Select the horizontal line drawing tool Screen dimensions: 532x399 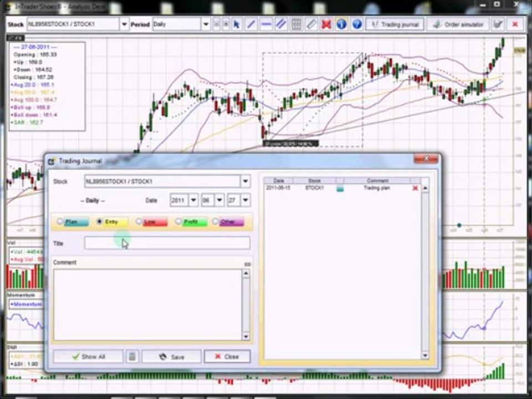[266, 24]
